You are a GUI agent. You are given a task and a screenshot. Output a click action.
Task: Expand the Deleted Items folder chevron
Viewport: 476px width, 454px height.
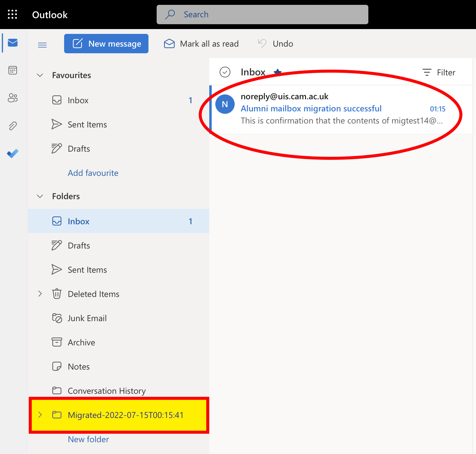coord(40,294)
